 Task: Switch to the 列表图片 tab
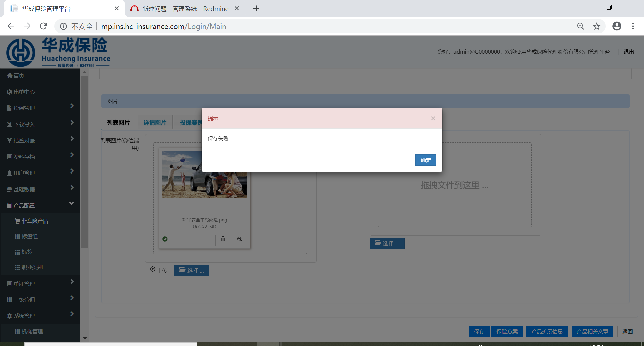pos(118,122)
